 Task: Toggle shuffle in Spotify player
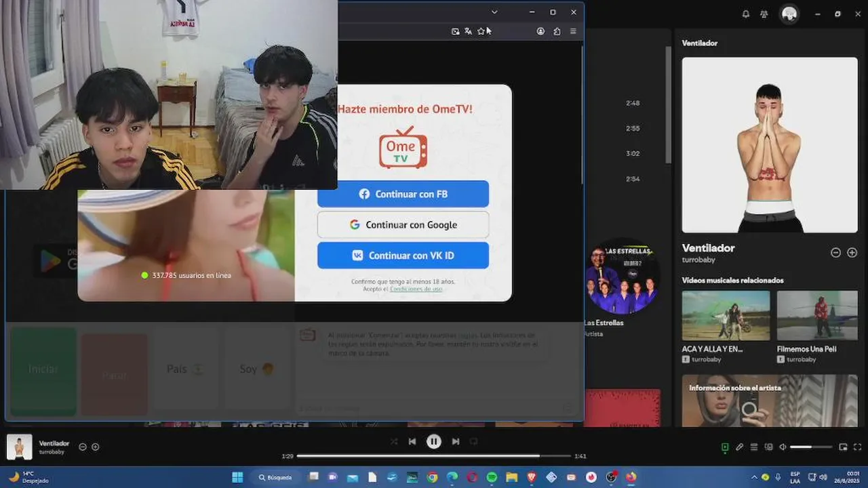[x=394, y=441]
